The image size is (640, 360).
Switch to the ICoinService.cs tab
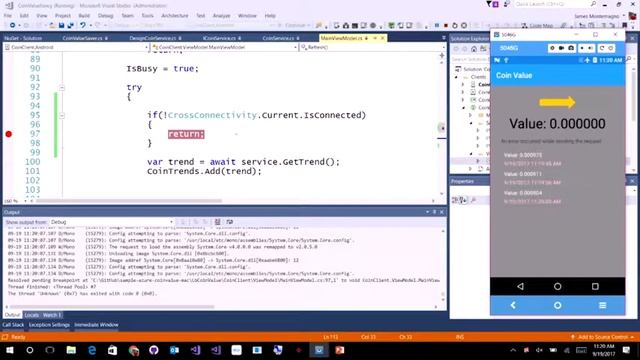pyautogui.click(x=222, y=38)
